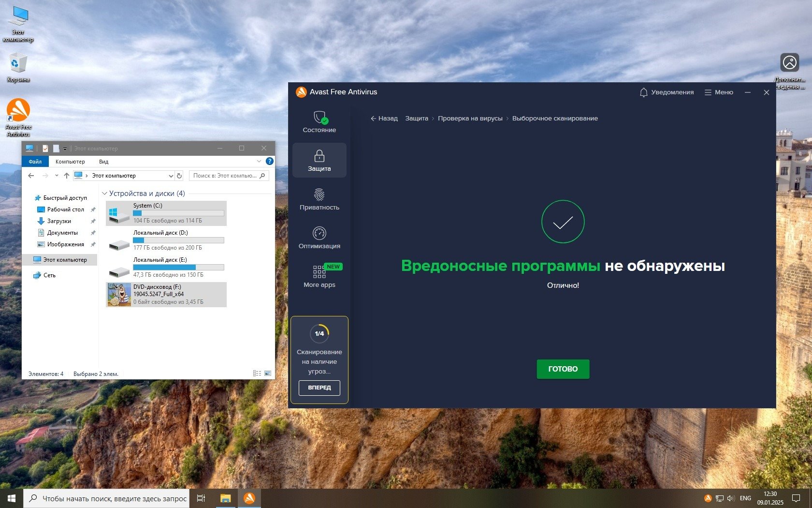
Task: Switch to large icons view in Explorer
Action: [268, 374]
